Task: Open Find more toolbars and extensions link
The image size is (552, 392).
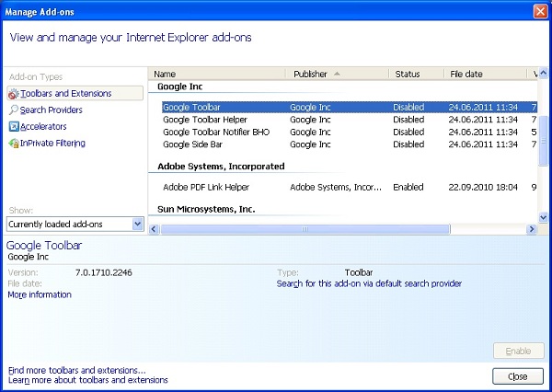Action: pos(76,370)
